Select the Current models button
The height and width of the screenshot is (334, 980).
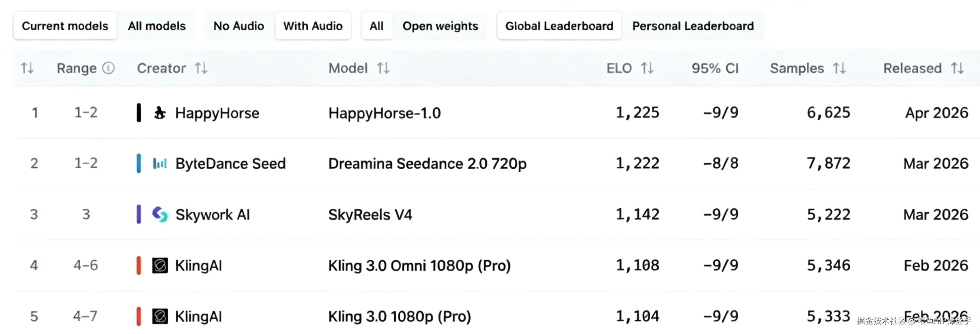click(x=65, y=26)
